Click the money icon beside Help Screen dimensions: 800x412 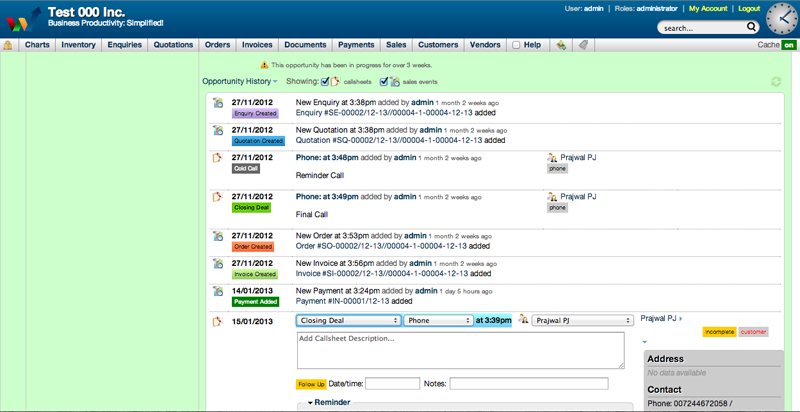coord(562,45)
